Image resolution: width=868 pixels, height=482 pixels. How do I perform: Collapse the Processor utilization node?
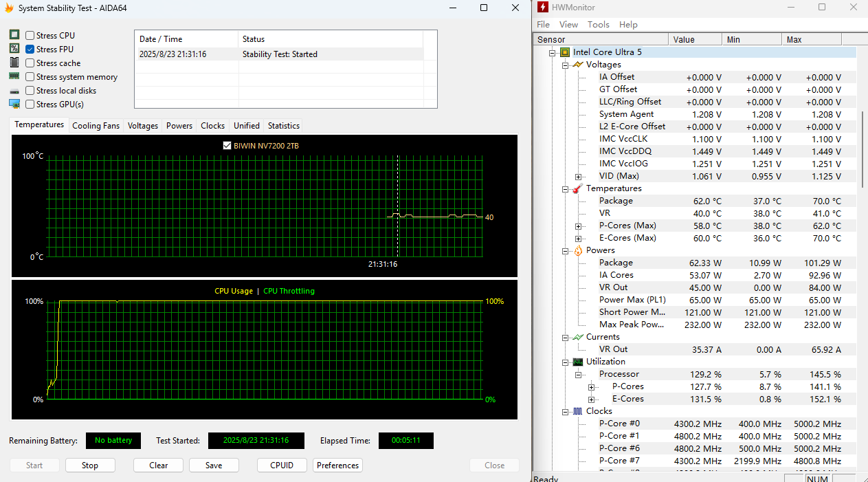coord(579,375)
